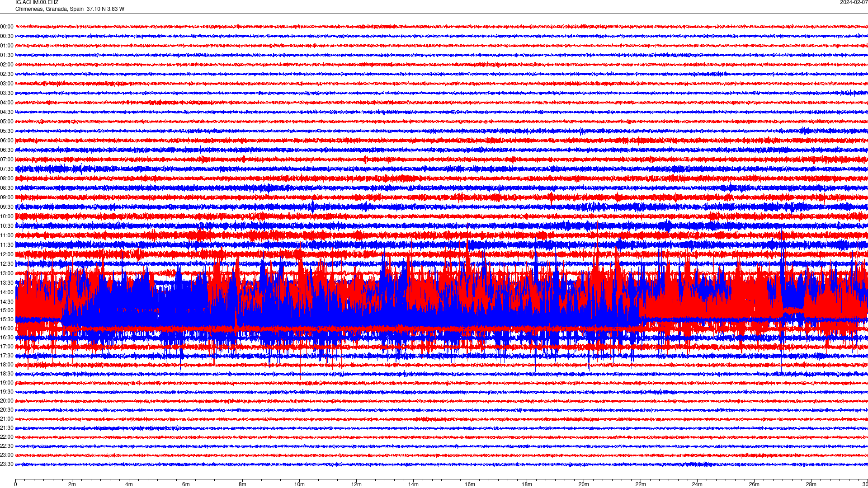Click the 16m tick on time axis

click(x=470, y=484)
